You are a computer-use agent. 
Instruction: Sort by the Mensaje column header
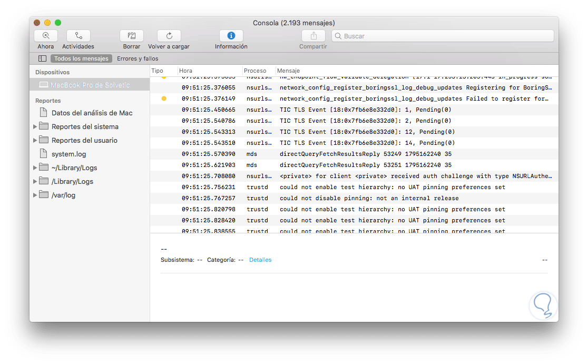click(288, 71)
